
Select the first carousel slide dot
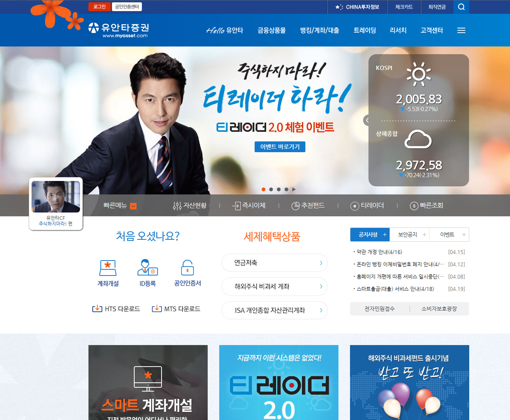coord(263,189)
